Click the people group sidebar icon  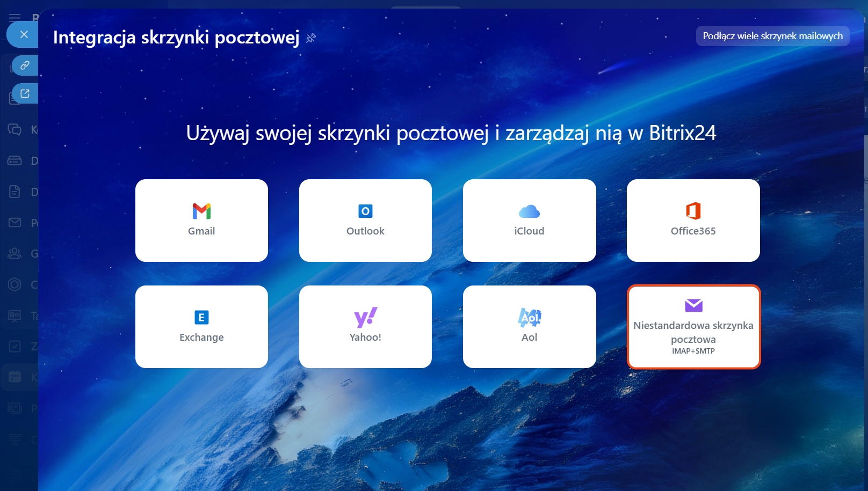[x=15, y=253]
